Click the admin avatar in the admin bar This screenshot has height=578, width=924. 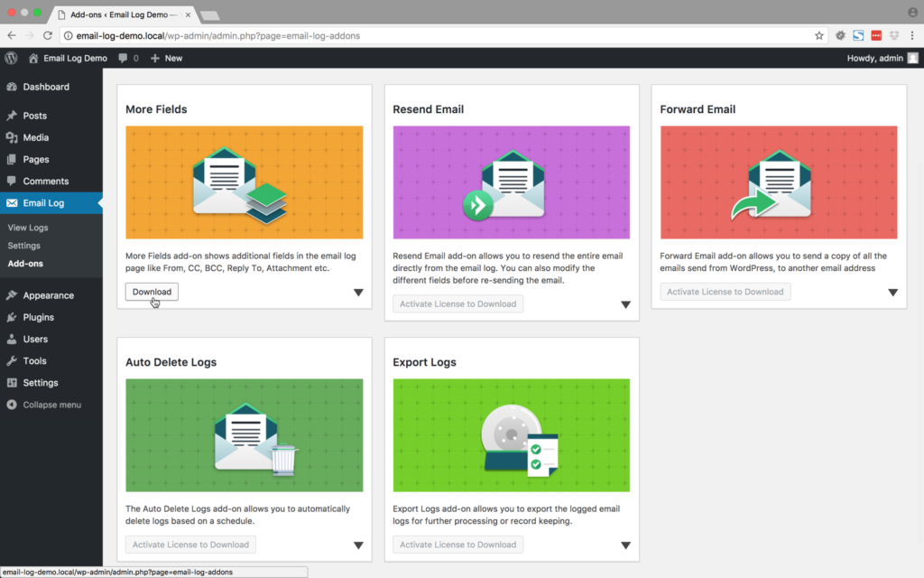coord(913,58)
